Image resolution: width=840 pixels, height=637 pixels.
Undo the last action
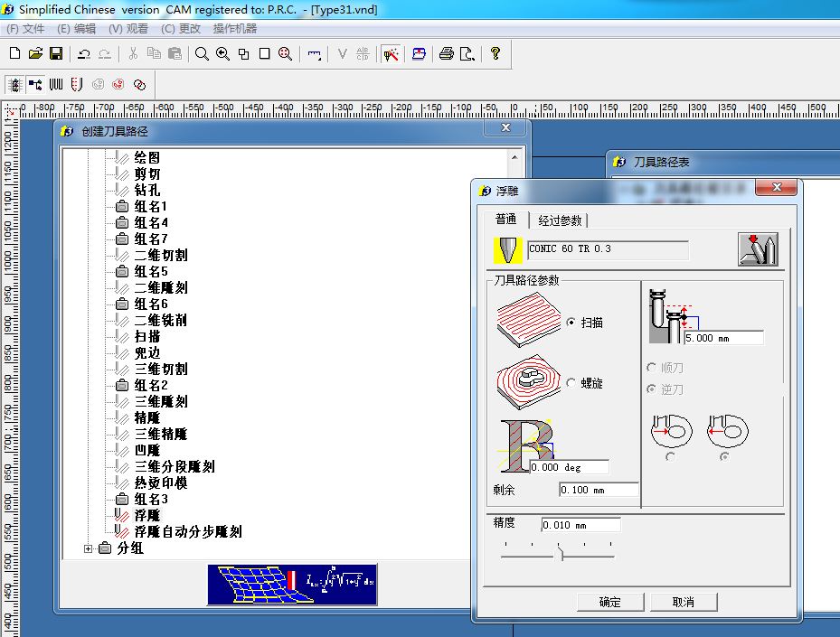(83, 53)
